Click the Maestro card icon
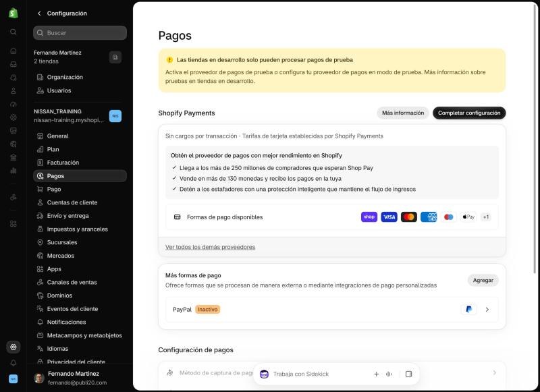Screen dimensions: 540x392 448,217
